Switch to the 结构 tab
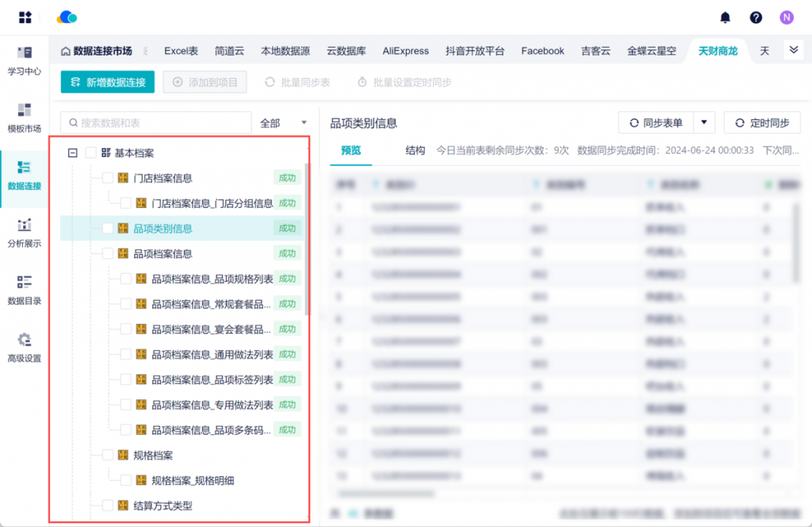 pos(415,150)
